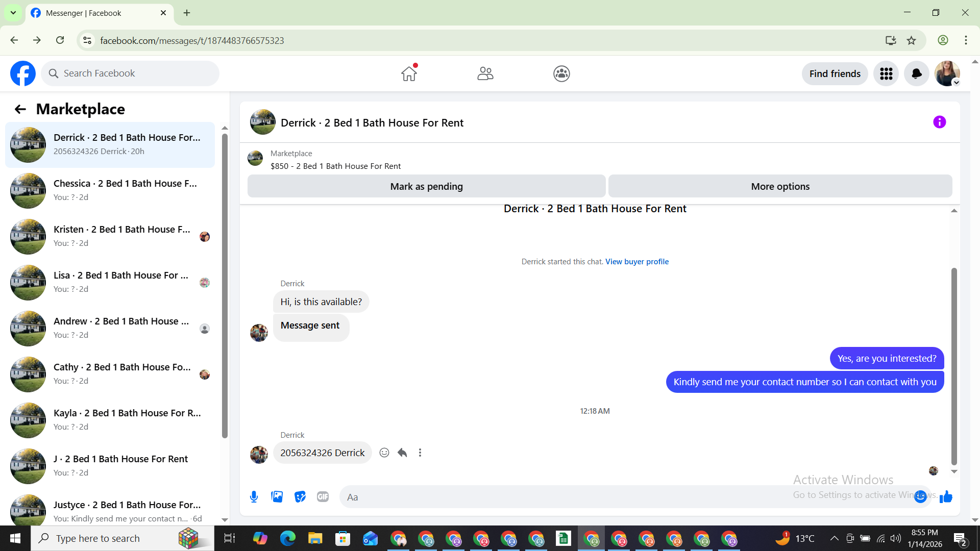Open the Friends tab
Screen dimensions: 980x551
tap(485, 73)
